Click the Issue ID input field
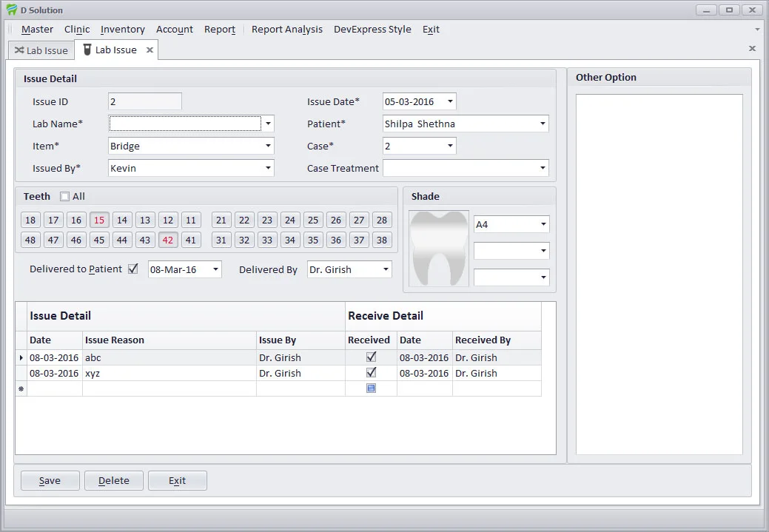The width and height of the screenshot is (769, 532). [144, 101]
